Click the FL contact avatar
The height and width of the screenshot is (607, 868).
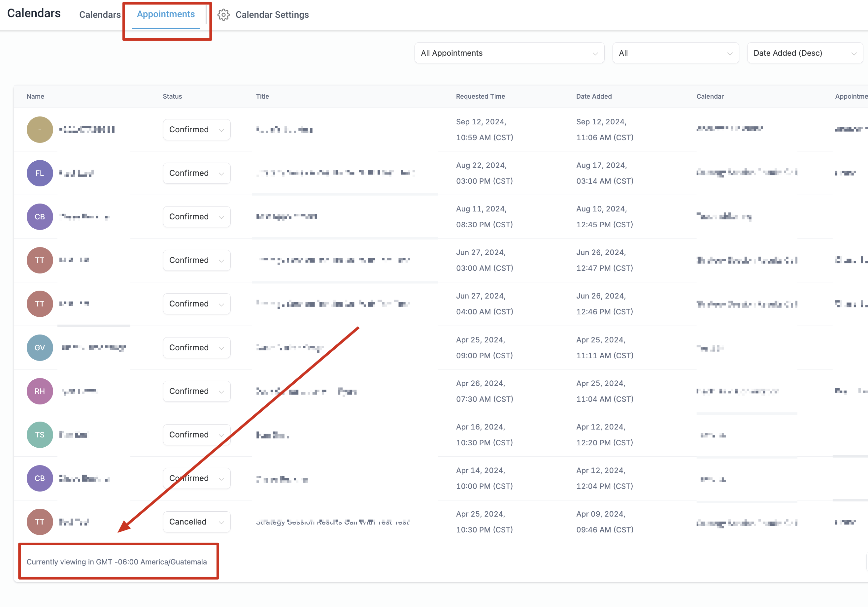coord(40,173)
